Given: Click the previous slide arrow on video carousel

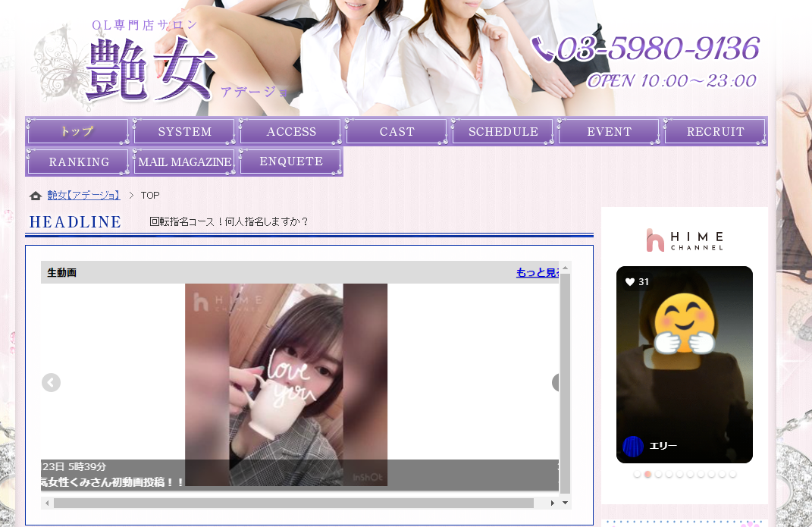Looking at the screenshot, I should [52, 383].
